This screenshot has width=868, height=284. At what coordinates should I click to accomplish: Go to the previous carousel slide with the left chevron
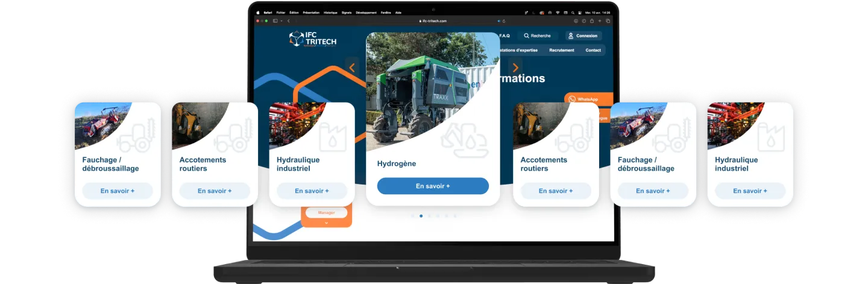pyautogui.click(x=352, y=68)
